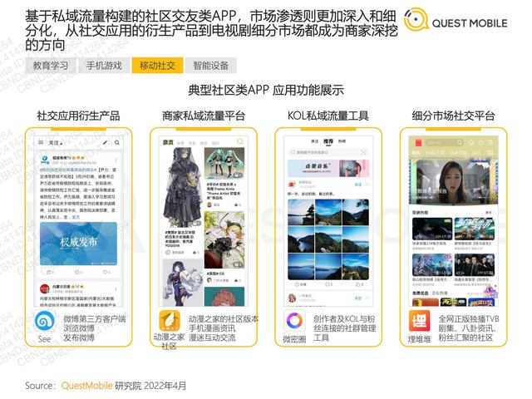Click the QuestMobile logo icon
Viewport: 532px width, 399px height.
(x=416, y=20)
